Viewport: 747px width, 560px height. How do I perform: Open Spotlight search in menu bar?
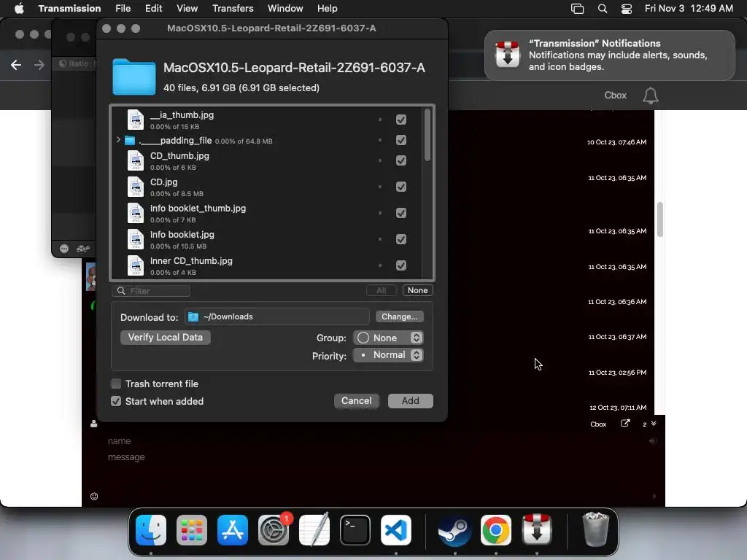(x=602, y=8)
